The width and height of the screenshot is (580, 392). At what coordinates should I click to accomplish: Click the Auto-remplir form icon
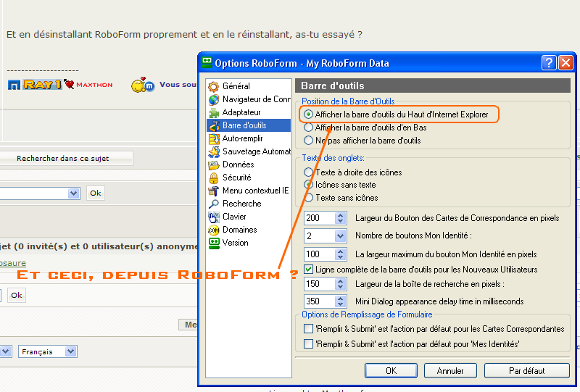tap(213, 138)
